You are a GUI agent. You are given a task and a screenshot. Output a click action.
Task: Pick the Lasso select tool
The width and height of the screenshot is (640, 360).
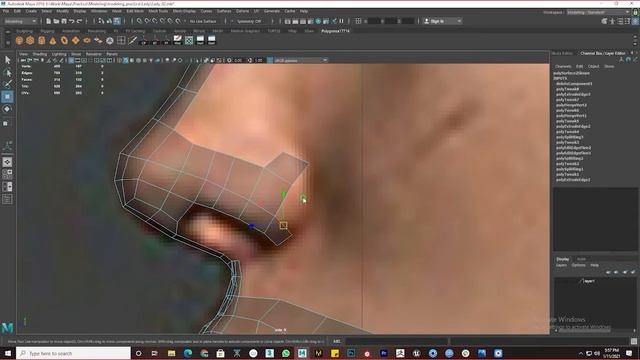click(7, 73)
